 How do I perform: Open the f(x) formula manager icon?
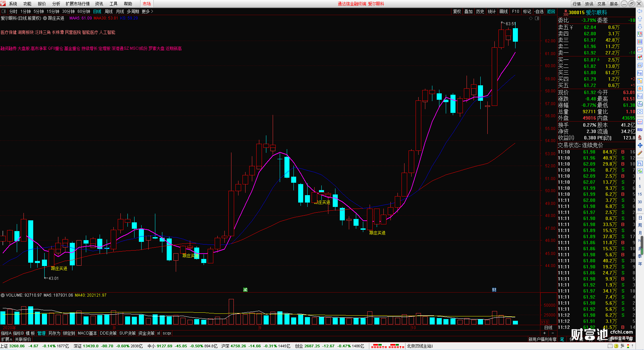tap(640, 104)
